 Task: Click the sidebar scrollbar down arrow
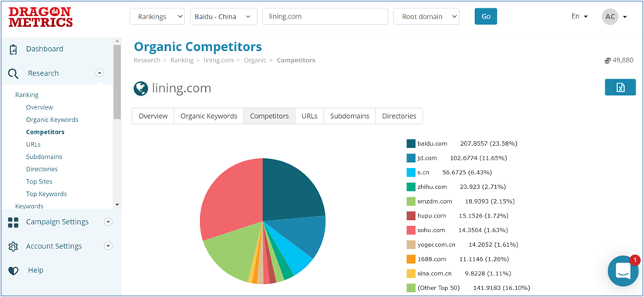[x=117, y=204]
